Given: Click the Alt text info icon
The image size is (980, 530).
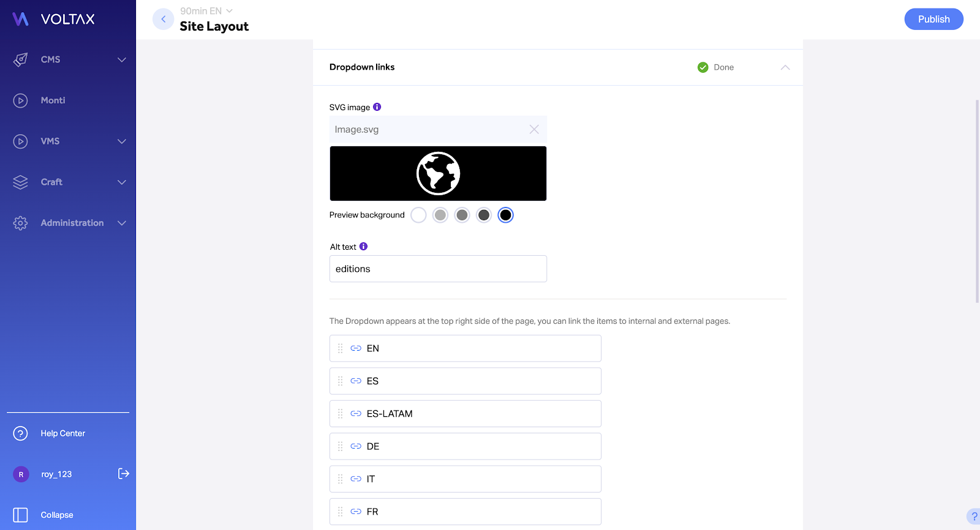Looking at the screenshot, I should pyautogui.click(x=364, y=247).
